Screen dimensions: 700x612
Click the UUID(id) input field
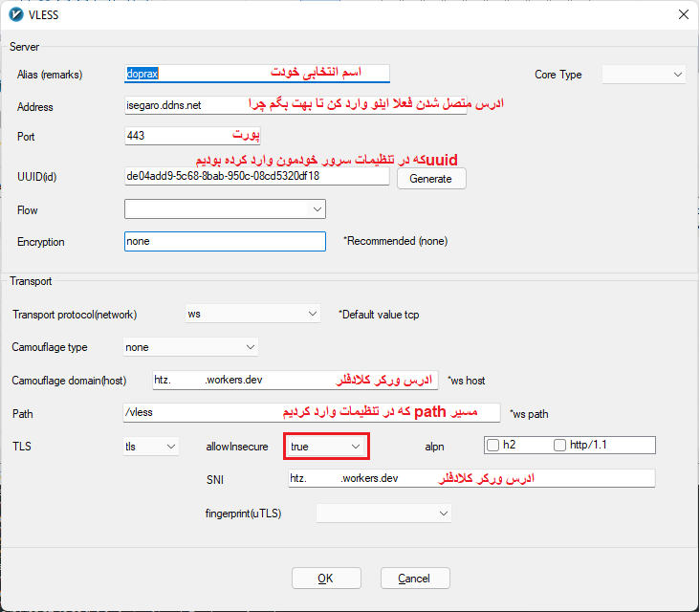[x=256, y=176]
